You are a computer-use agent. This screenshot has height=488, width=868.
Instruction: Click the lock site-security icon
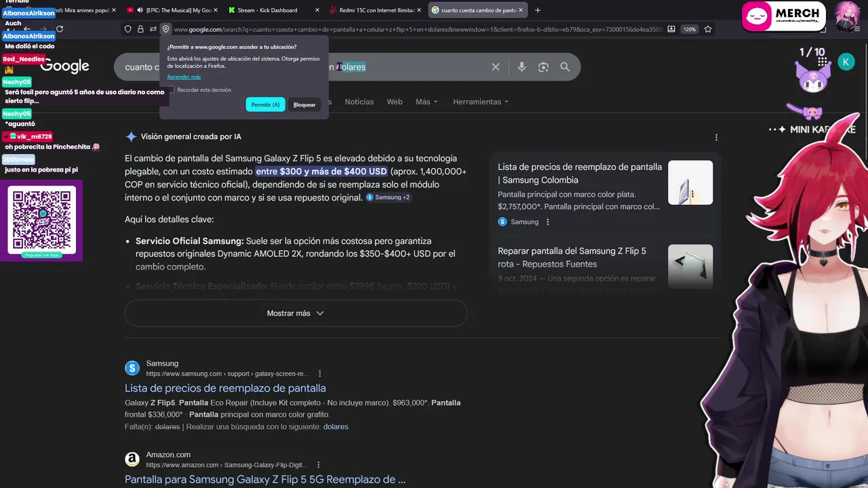(140, 29)
